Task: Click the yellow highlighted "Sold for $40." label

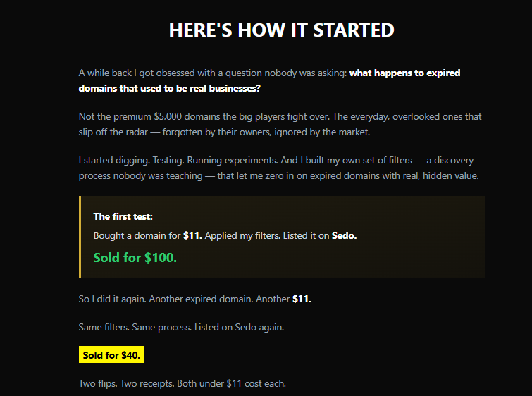Action: pos(111,355)
